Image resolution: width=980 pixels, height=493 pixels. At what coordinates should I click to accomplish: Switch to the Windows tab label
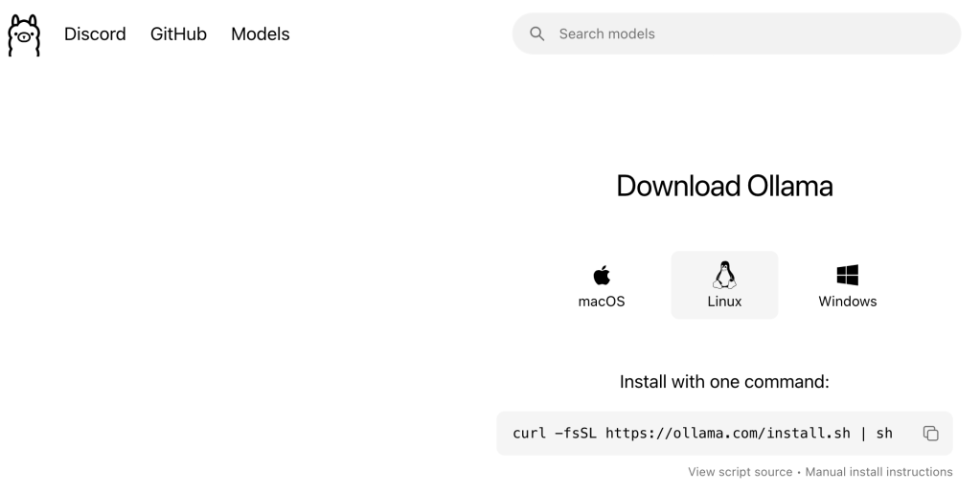coord(847,302)
